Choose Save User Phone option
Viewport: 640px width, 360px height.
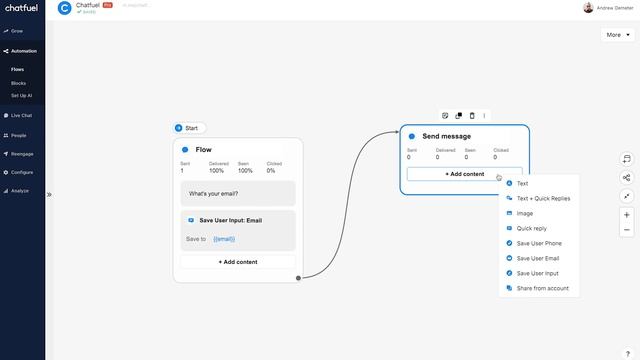pyautogui.click(x=539, y=243)
